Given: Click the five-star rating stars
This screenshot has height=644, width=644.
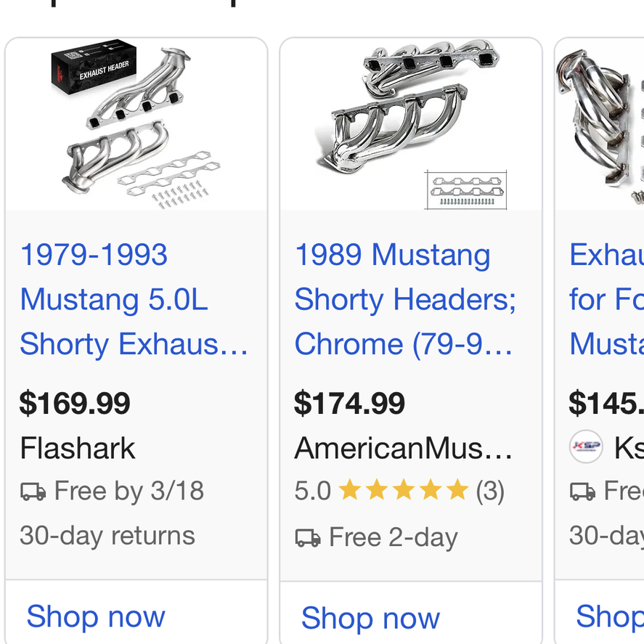Looking at the screenshot, I should tap(404, 489).
